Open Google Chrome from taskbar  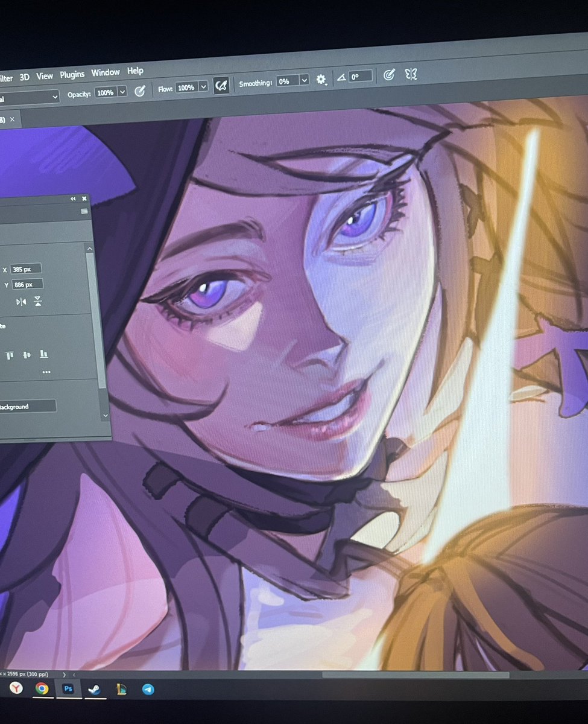(x=42, y=688)
